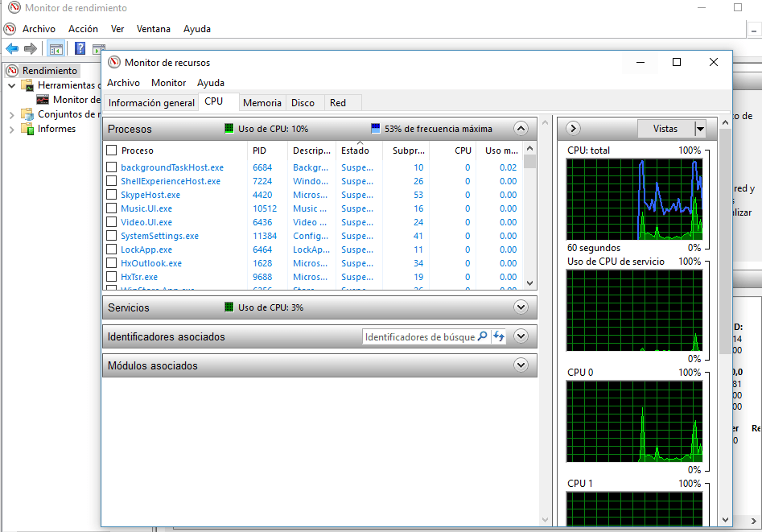762x532 pixels.
Task: Click in the Identificadores de búsqueda field
Action: click(x=418, y=337)
